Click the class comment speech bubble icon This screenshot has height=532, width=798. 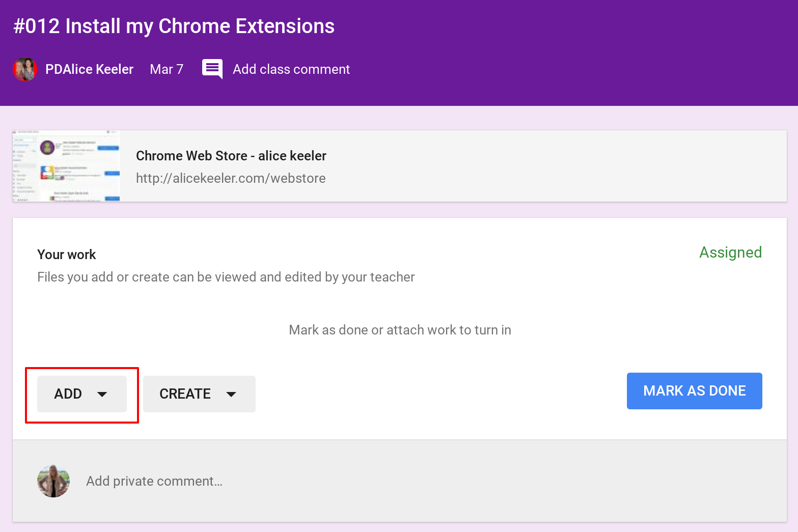point(212,69)
